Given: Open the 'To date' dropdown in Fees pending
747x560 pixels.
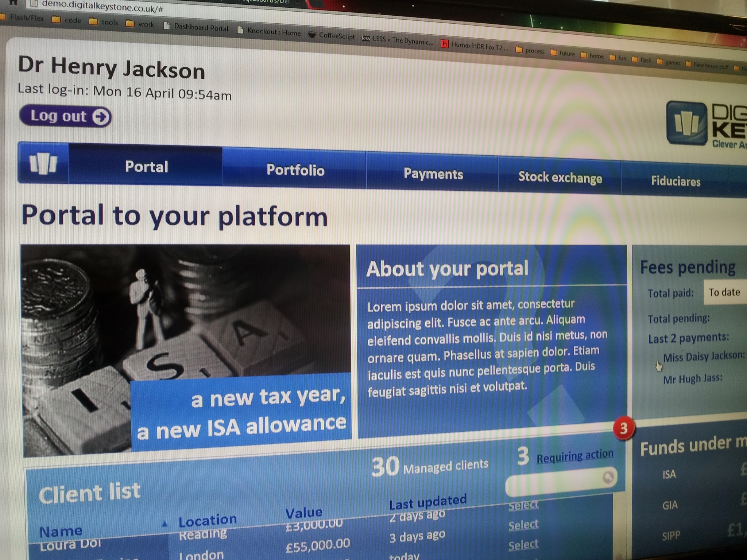Looking at the screenshot, I should (724, 292).
